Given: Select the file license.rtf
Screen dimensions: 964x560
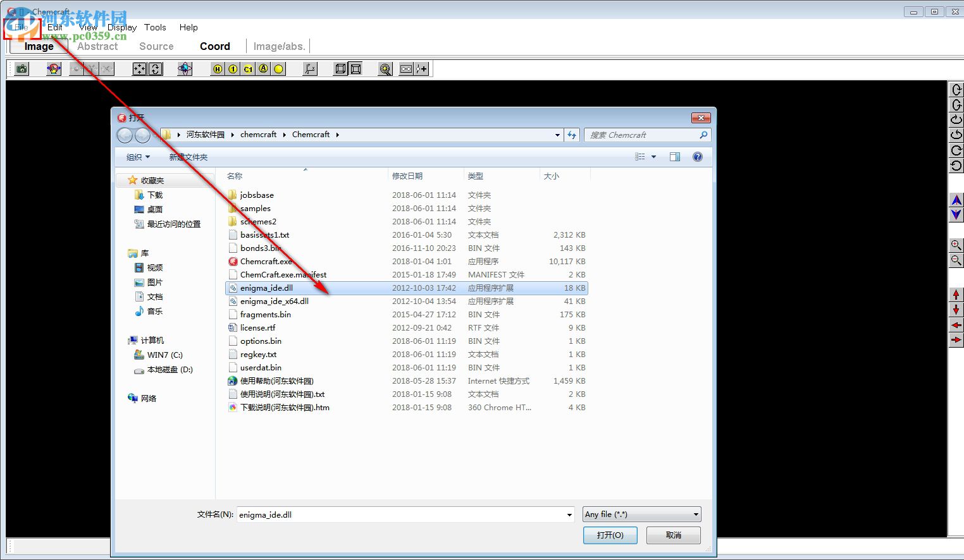Looking at the screenshot, I should (x=257, y=327).
